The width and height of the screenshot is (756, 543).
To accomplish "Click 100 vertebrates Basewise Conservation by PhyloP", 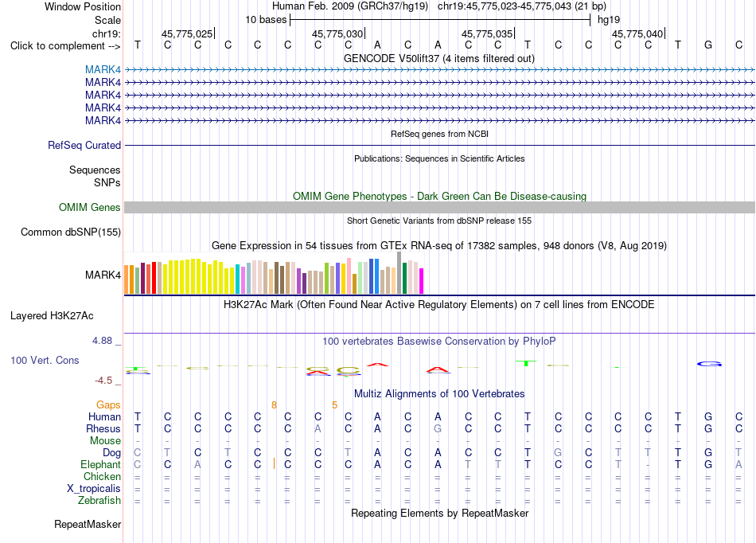I will click(439, 342).
